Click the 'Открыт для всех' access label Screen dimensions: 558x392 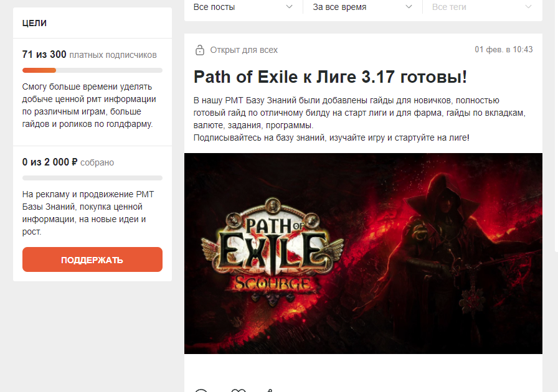pos(244,50)
